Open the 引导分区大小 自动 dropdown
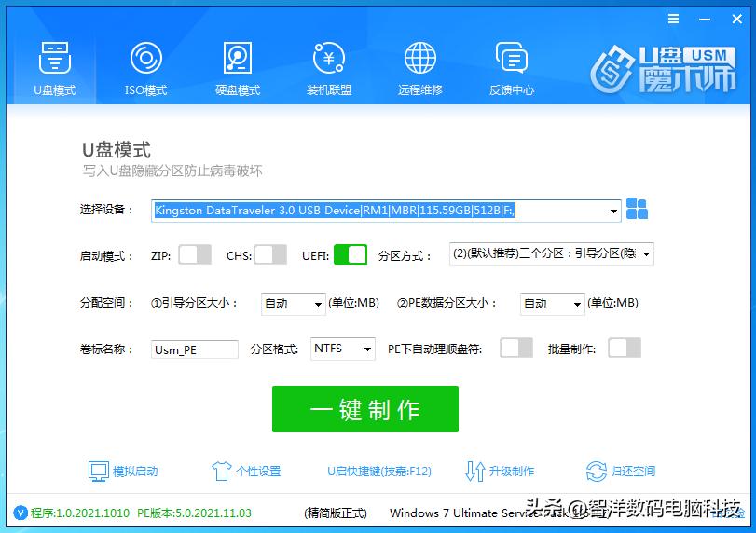Image resolution: width=756 pixels, height=533 pixels. pyautogui.click(x=293, y=304)
